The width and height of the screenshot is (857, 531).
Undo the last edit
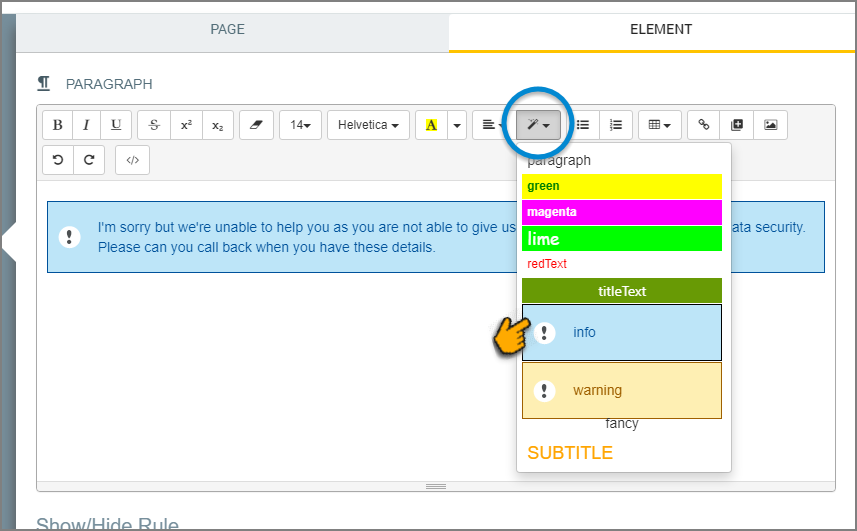(x=58, y=160)
